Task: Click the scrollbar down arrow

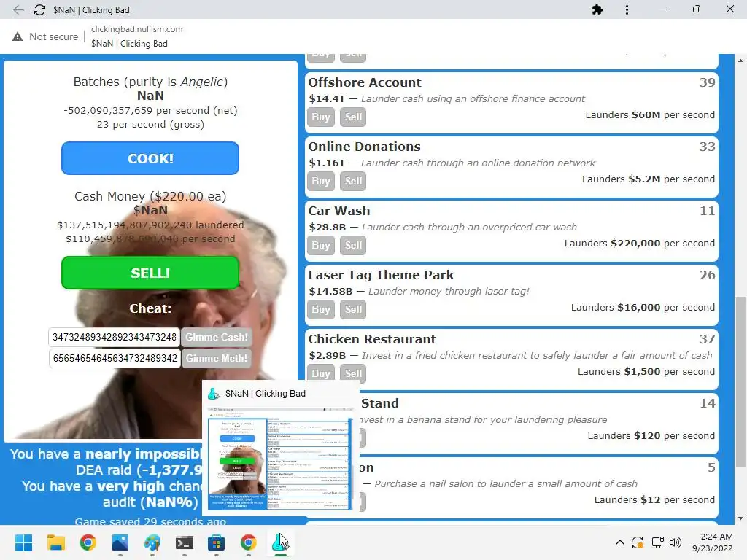Action: (740, 518)
